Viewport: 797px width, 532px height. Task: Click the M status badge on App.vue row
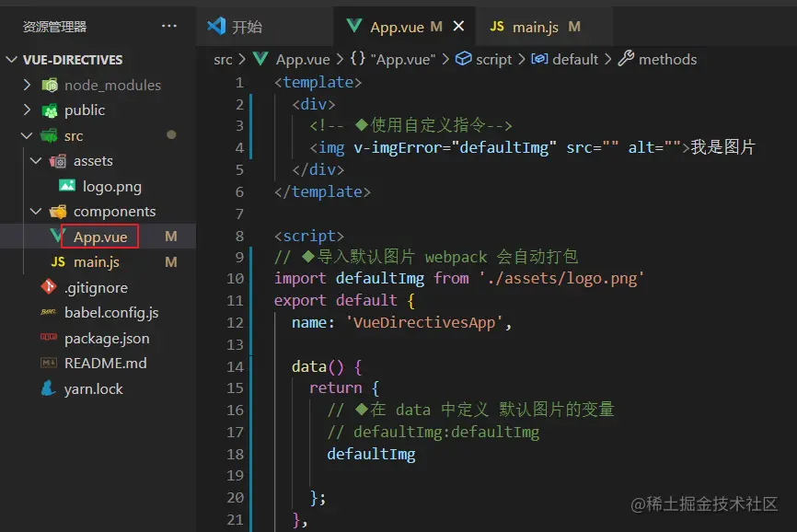point(171,237)
